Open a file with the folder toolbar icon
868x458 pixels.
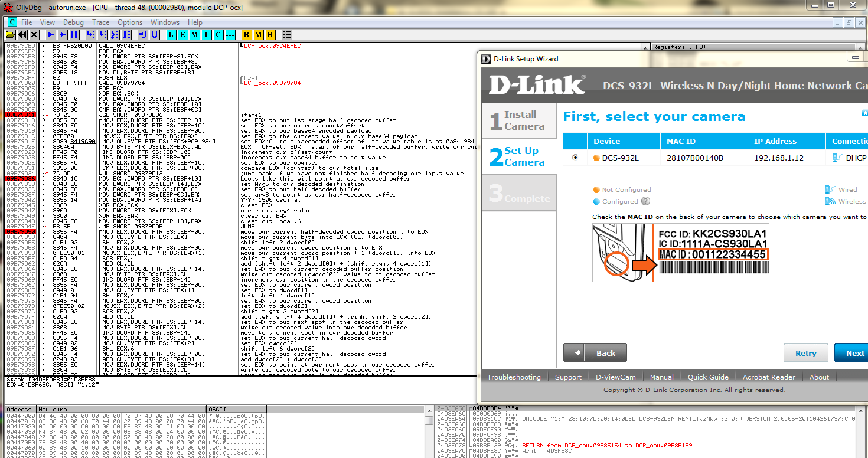[11, 35]
